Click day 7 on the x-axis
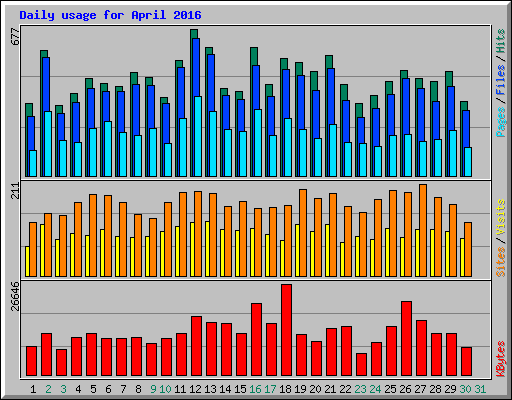This screenshot has height=400, width=512. click(x=123, y=389)
